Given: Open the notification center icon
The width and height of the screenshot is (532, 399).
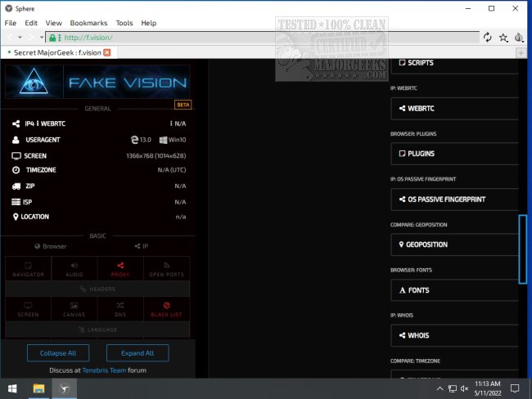Looking at the screenshot, I should click(515, 388).
